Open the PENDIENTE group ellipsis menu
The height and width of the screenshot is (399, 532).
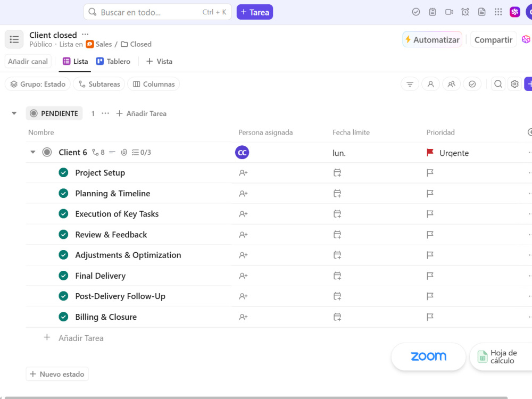point(105,113)
